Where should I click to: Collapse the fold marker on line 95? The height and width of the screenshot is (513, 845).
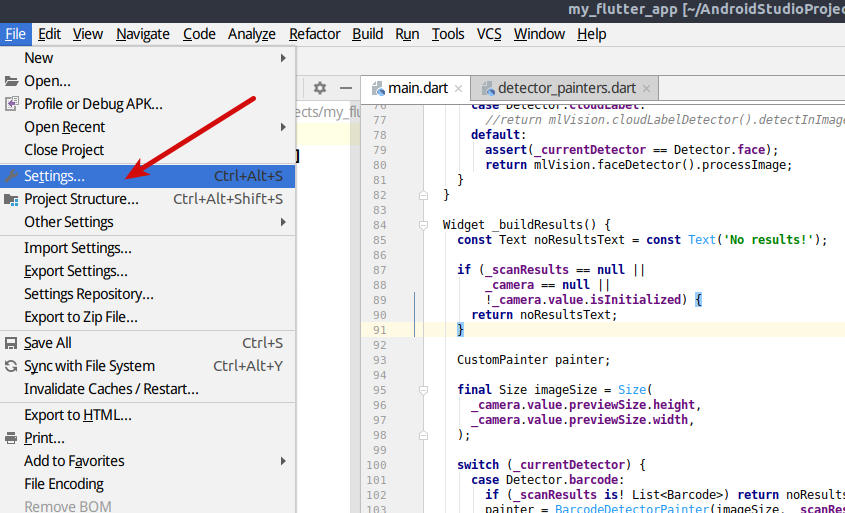[x=424, y=390]
